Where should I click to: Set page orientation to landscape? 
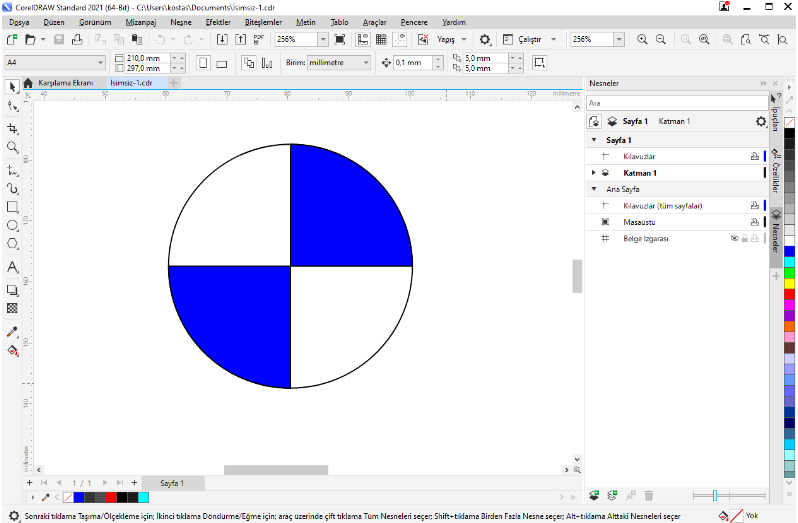click(221, 63)
